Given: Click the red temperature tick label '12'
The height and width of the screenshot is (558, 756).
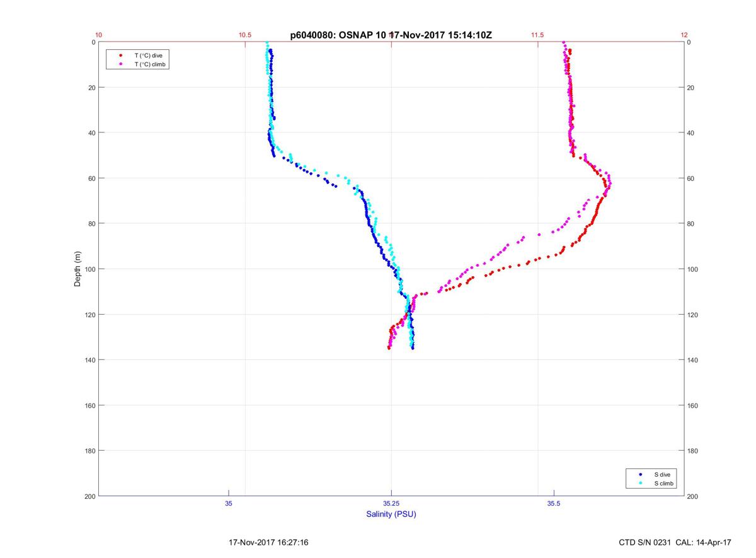Looking at the screenshot, I should coord(684,35).
